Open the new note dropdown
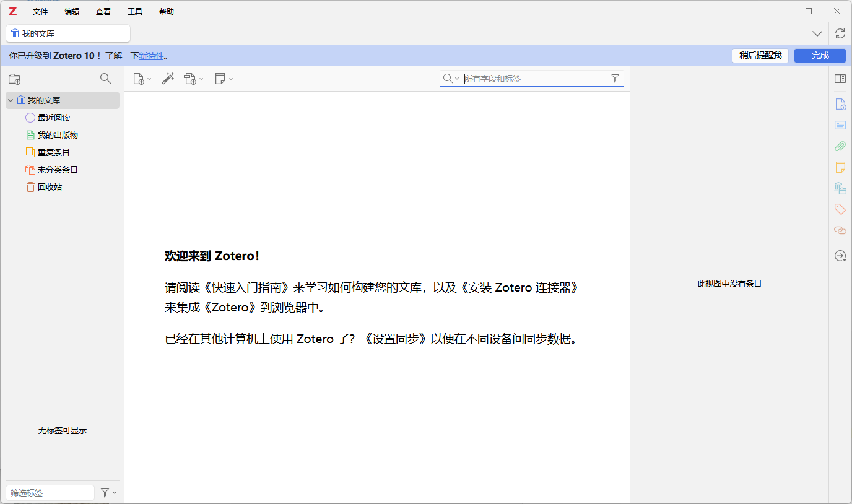The width and height of the screenshot is (852, 504). [224, 79]
